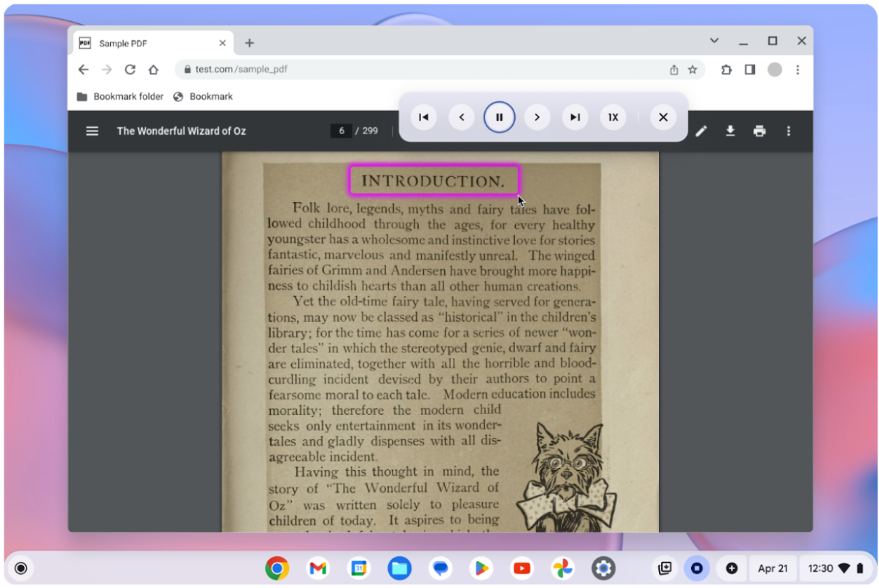Go back in browser history
Viewport: 879px width, 588px height.
(83, 70)
